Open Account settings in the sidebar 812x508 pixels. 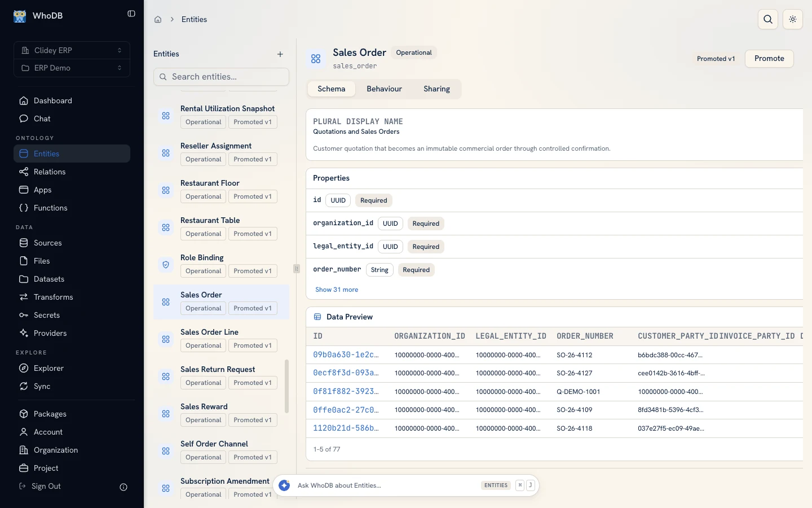(x=72, y=432)
